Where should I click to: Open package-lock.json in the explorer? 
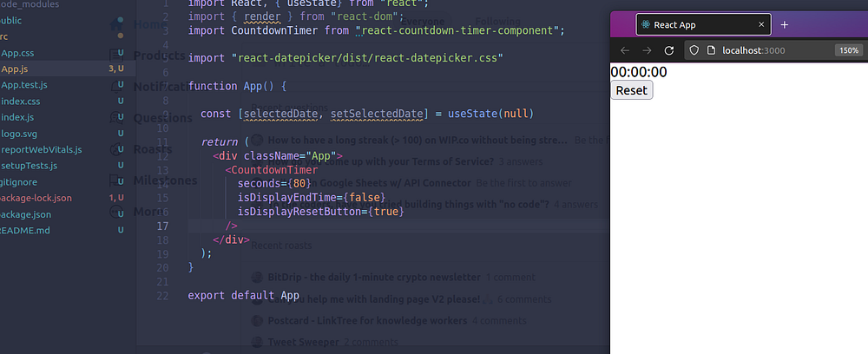click(x=35, y=198)
